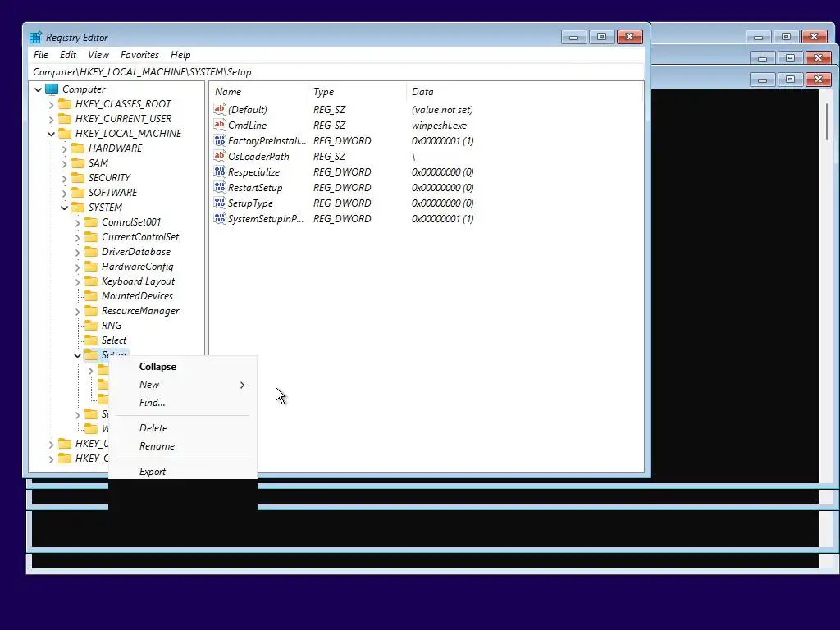The image size is (840, 630).
Task: Click the (value not set) data cell
Action: pyautogui.click(x=442, y=110)
